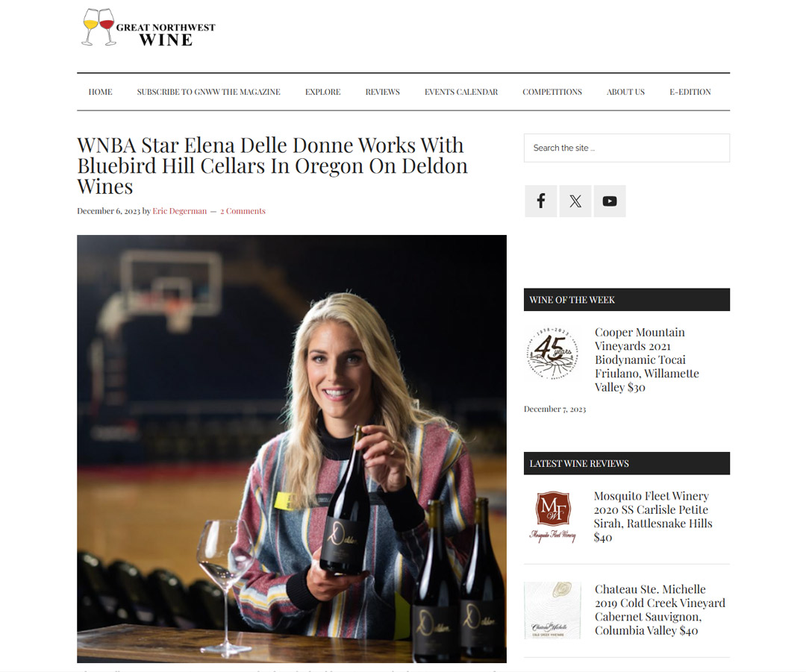Go to the About Us page
Viewport: 806px width, 672px height.
[625, 92]
